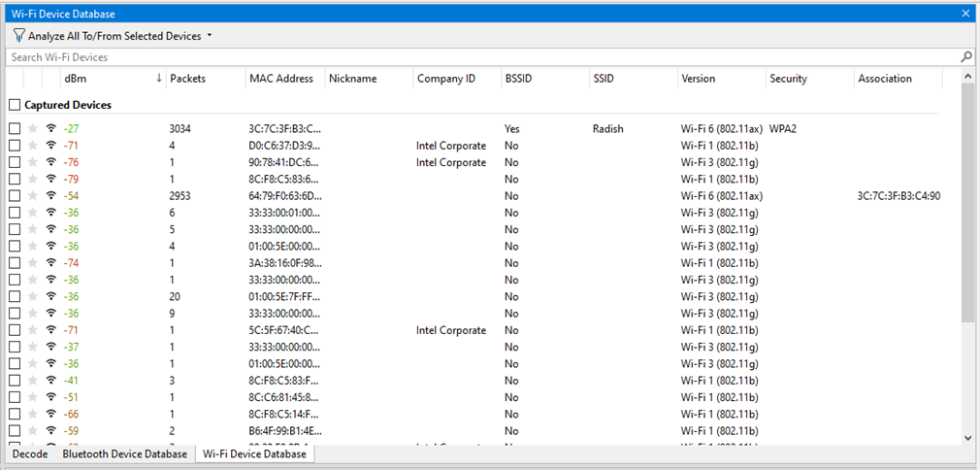Click the vertical scrollbar thumb
The height and width of the screenshot is (470, 980).
[968, 203]
